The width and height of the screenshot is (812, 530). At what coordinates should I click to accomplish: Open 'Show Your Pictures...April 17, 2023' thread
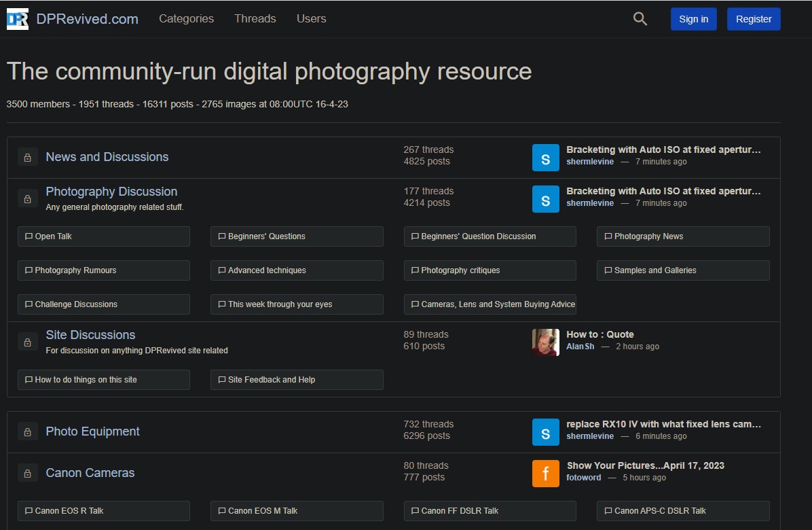click(645, 465)
